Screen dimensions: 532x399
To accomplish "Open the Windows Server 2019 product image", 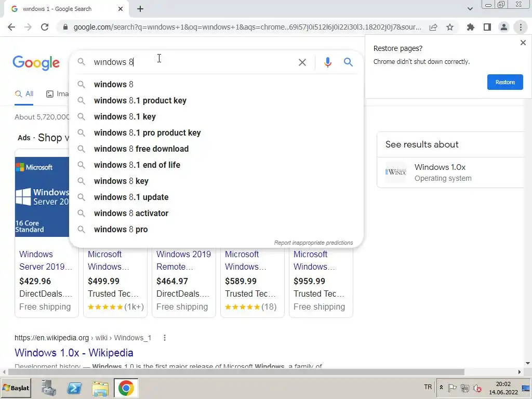I will pyautogui.click(x=42, y=197).
